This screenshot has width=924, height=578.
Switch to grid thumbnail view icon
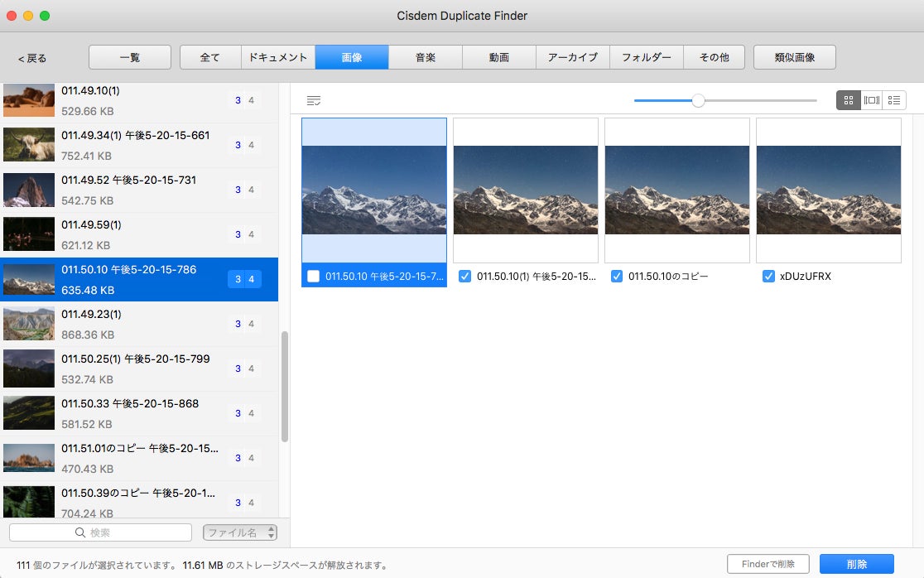849,100
